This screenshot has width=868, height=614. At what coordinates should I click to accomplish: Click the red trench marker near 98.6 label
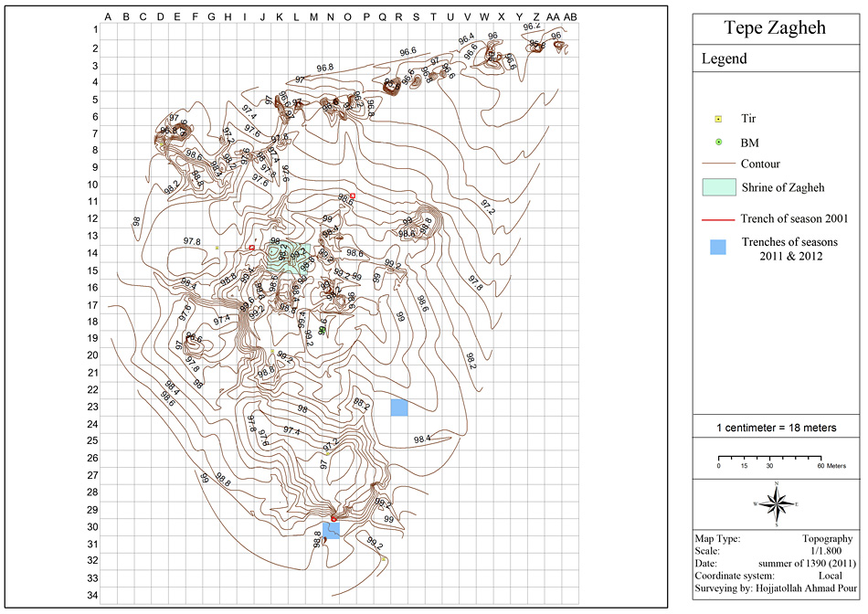coord(353,196)
